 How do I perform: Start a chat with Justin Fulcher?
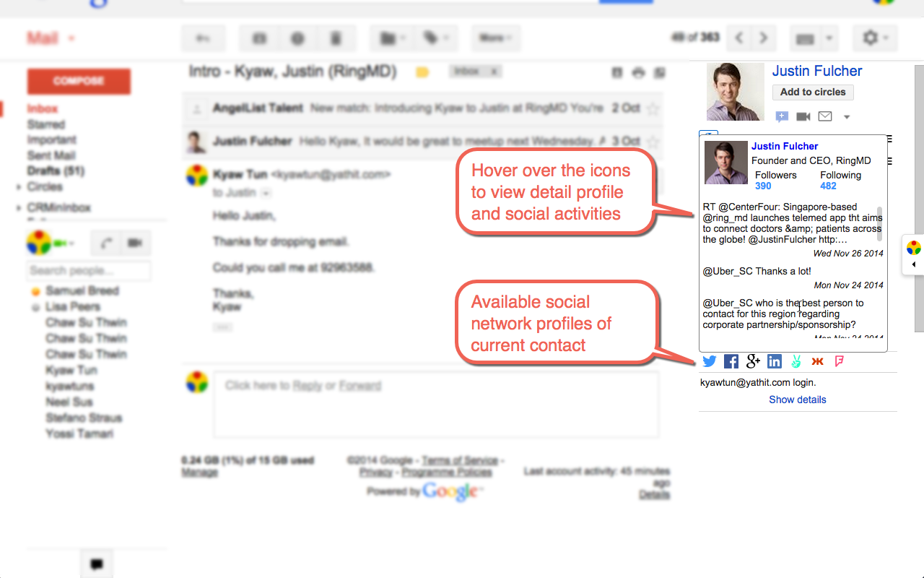click(781, 116)
